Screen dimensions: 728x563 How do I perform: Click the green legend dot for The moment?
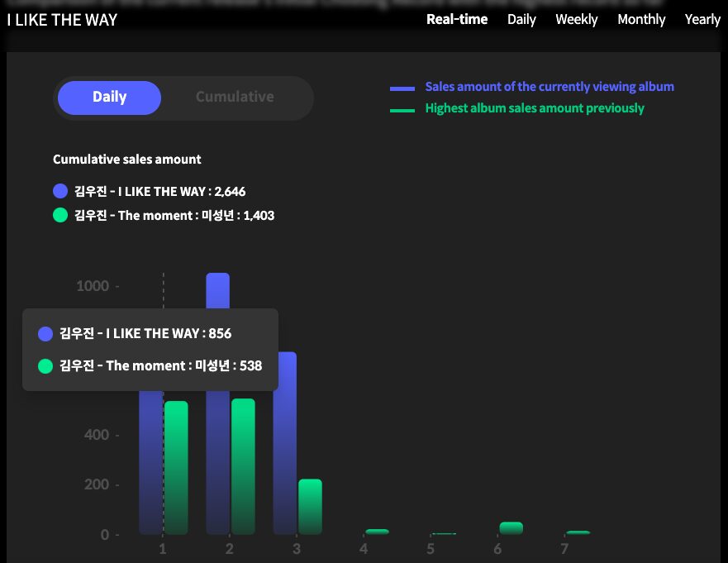(59, 215)
